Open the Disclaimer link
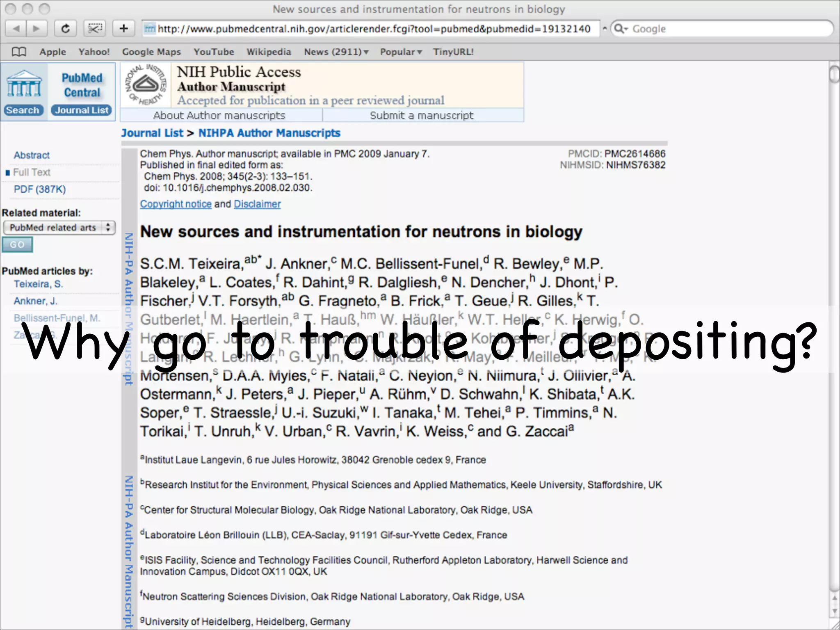This screenshot has width=840, height=630. tap(257, 204)
